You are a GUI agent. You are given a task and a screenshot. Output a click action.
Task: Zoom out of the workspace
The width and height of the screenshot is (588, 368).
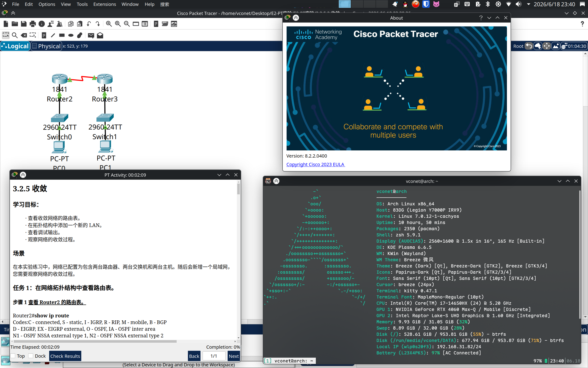coord(127,24)
